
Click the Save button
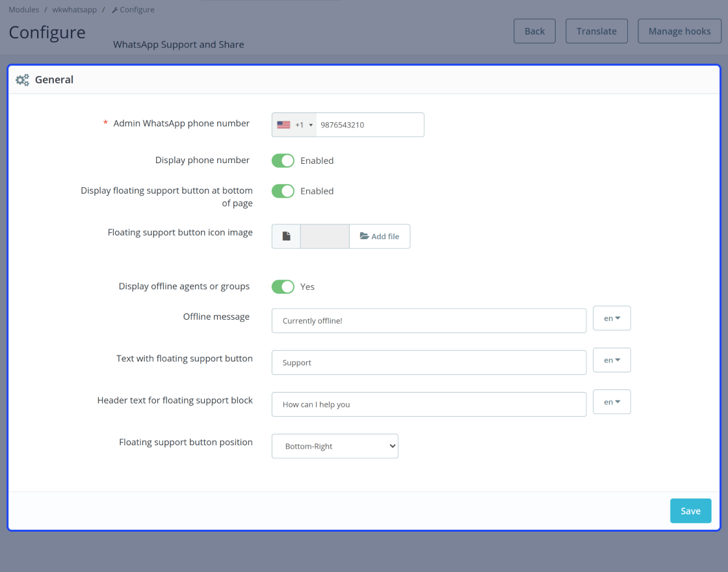(x=690, y=511)
